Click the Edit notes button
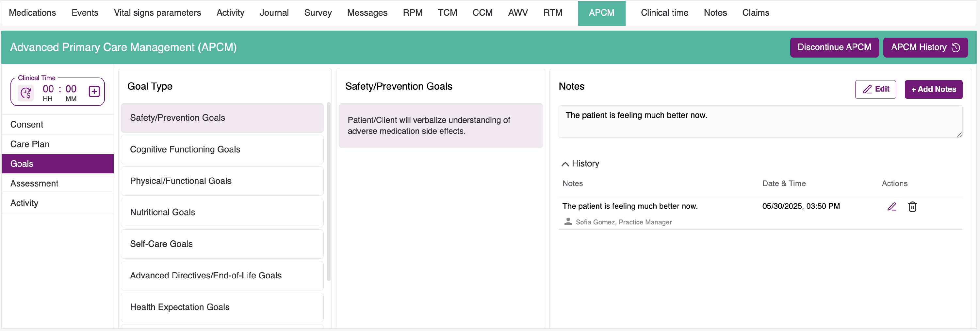This screenshot has width=980, height=331. [875, 90]
